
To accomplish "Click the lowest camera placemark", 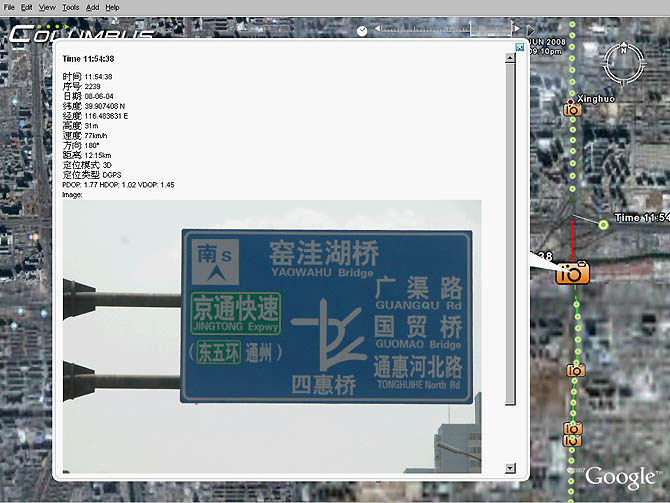I will 572,440.
